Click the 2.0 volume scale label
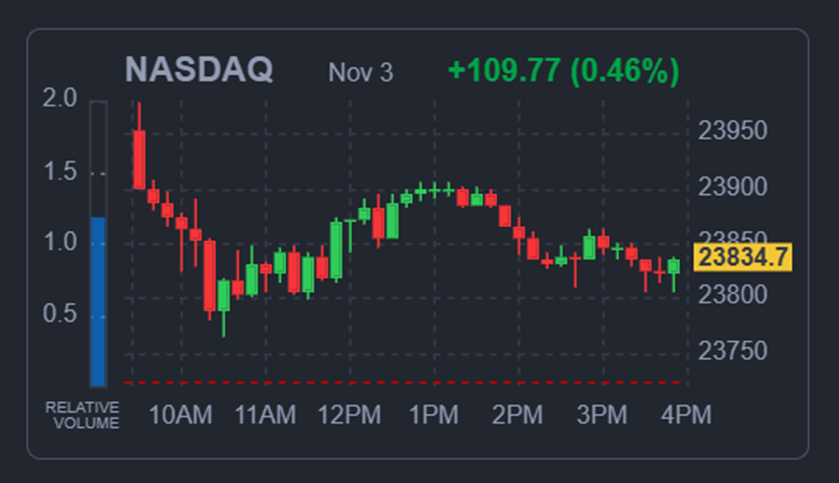The height and width of the screenshot is (483, 839). click(x=61, y=98)
